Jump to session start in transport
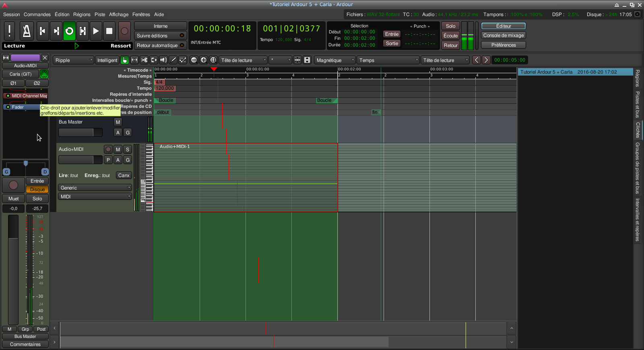The width and height of the screenshot is (644, 350). tap(42, 31)
